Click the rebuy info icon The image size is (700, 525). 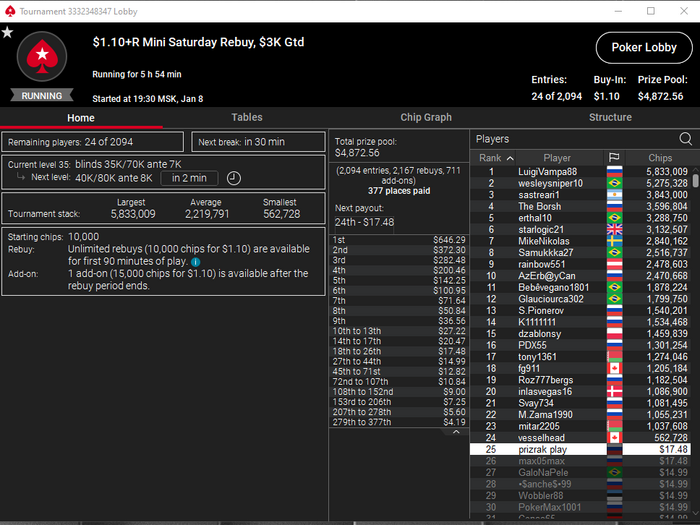196,262
